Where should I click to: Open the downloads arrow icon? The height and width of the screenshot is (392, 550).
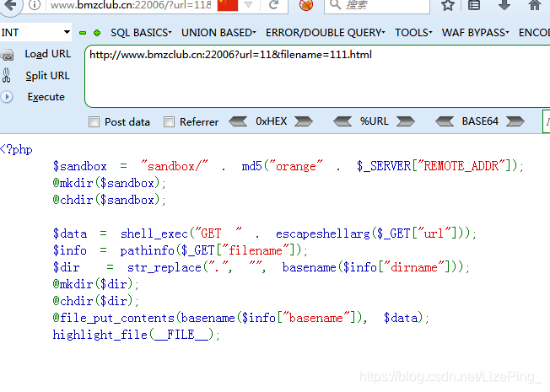pos(504,5)
